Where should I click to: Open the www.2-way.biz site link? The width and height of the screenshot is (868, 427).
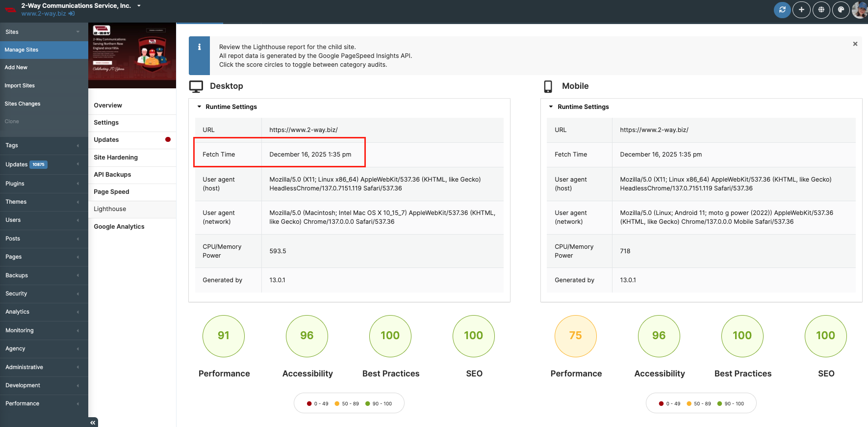pyautogui.click(x=43, y=14)
